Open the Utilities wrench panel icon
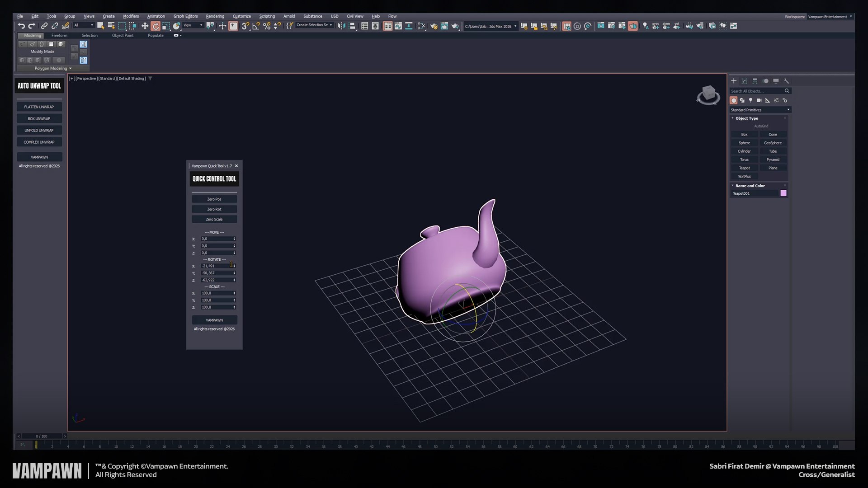 coord(786,81)
